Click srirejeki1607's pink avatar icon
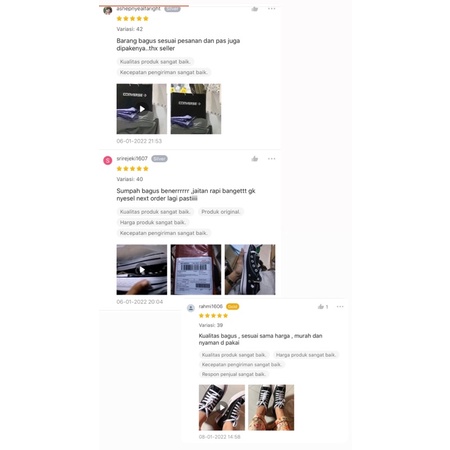This screenshot has height=450, width=450. pyautogui.click(x=108, y=160)
